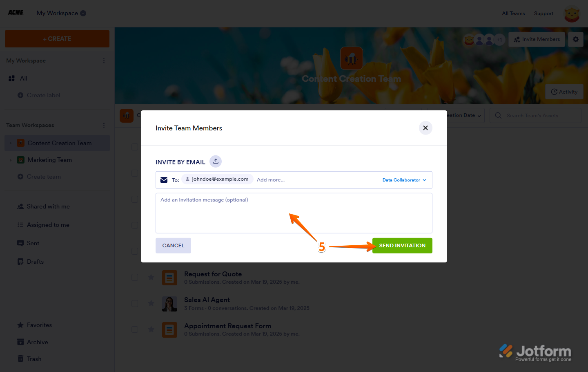Select Content Creation Team workspace

60,143
